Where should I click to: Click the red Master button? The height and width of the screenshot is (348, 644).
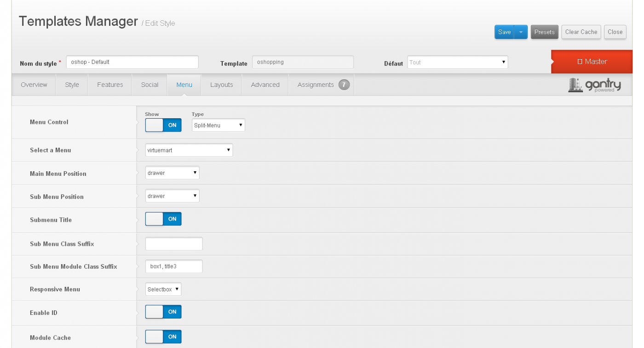[592, 62]
